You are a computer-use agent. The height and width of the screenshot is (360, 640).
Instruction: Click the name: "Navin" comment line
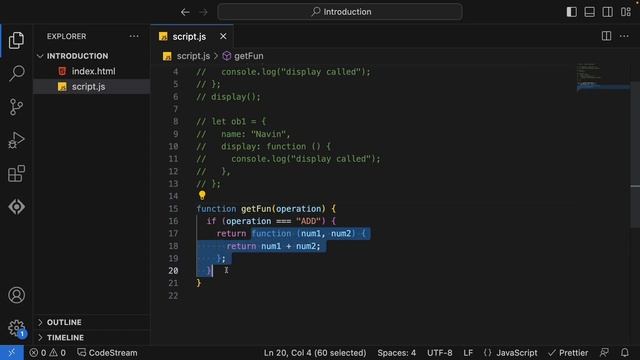click(243, 134)
